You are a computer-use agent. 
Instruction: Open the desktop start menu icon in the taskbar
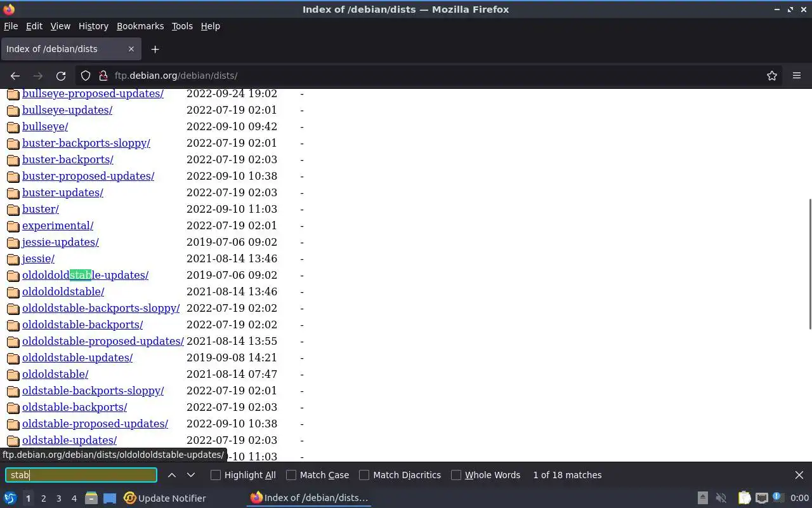(x=10, y=498)
